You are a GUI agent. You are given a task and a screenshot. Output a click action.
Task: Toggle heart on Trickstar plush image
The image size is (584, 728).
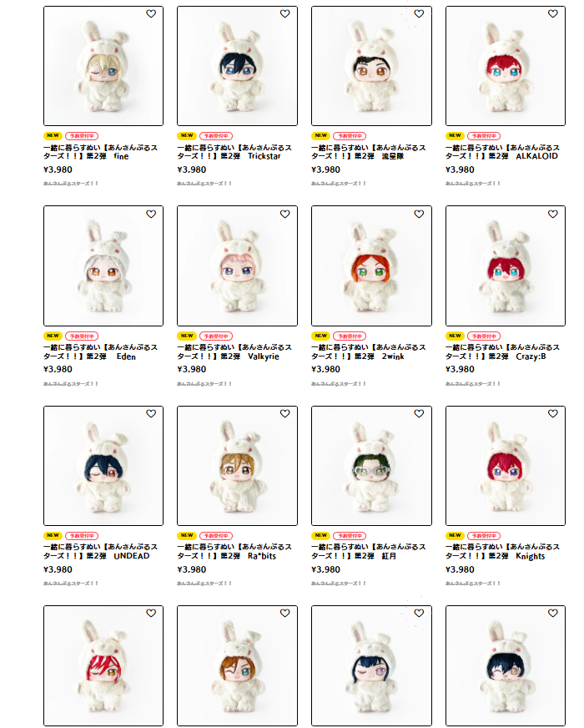click(284, 14)
